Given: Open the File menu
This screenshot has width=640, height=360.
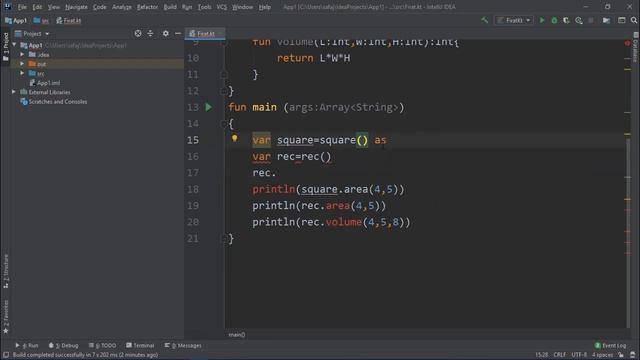Looking at the screenshot, I should [x=22, y=7].
